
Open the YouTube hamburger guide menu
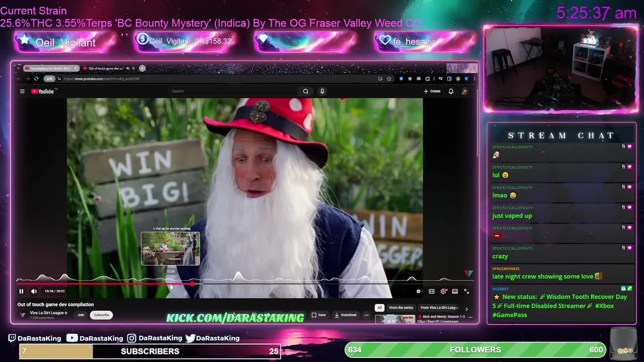click(x=22, y=91)
